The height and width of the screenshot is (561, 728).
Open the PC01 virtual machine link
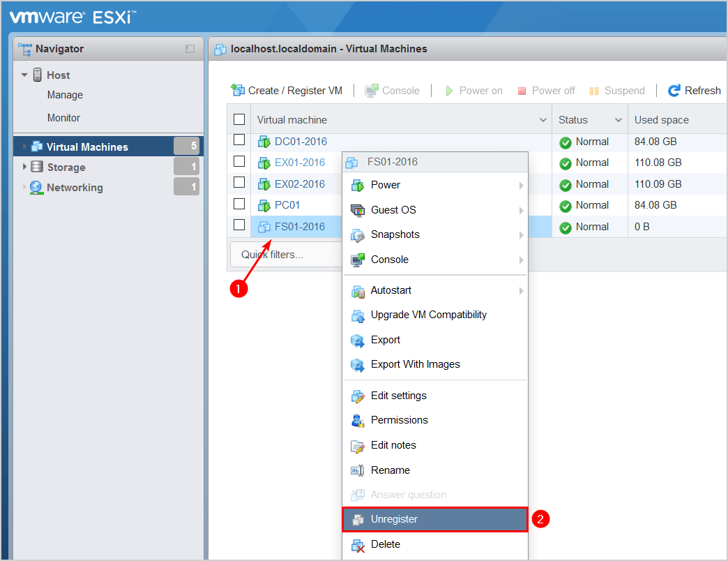click(287, 205)
